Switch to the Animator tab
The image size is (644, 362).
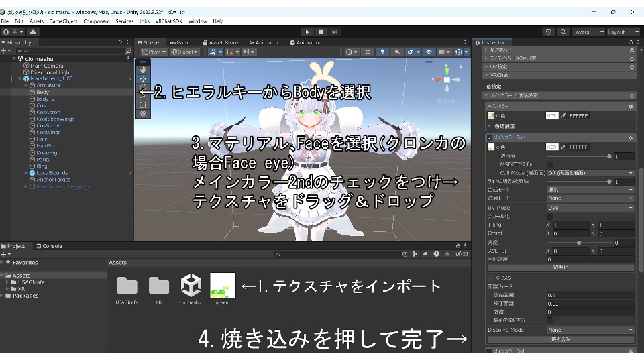264,43
